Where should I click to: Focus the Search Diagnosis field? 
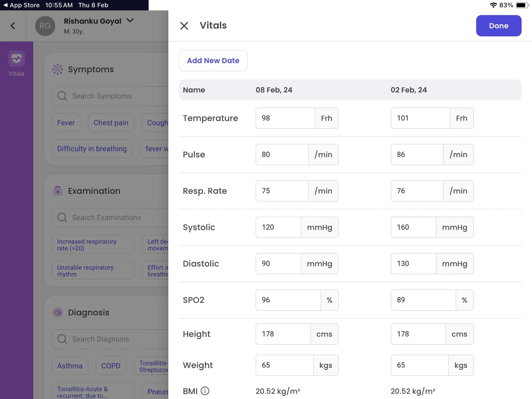point(110,339)
